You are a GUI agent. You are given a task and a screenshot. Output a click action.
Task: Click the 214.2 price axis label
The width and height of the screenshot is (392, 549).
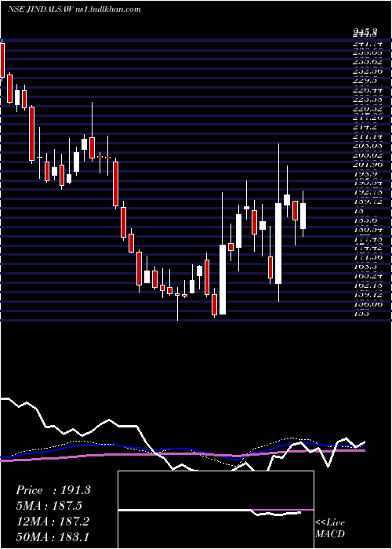(x=364, y=127)
